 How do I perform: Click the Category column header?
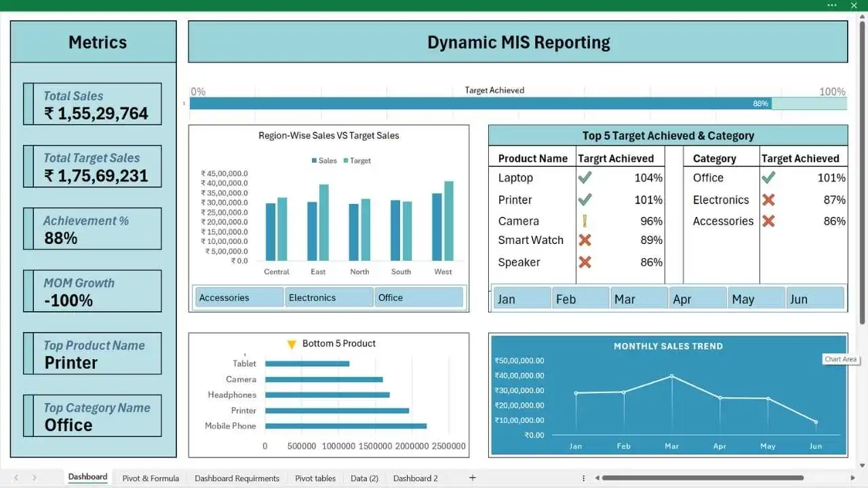pyautogui.click(x=714, y=158)
